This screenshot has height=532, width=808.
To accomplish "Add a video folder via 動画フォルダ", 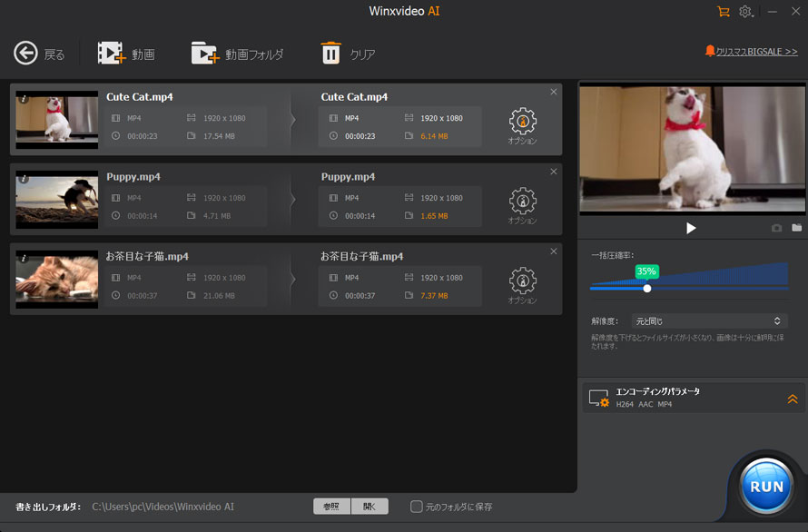I will [x=205, y=54].
